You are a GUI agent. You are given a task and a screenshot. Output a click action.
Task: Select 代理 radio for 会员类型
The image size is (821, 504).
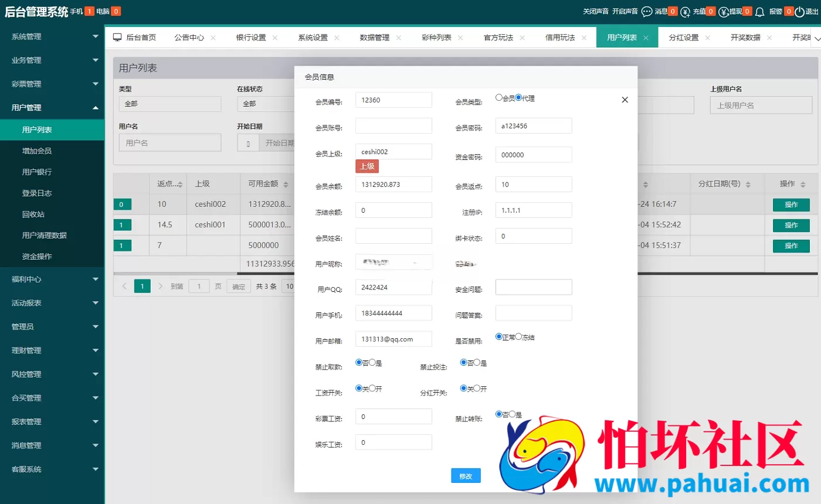pyautogui.click(x=518, y=98)
